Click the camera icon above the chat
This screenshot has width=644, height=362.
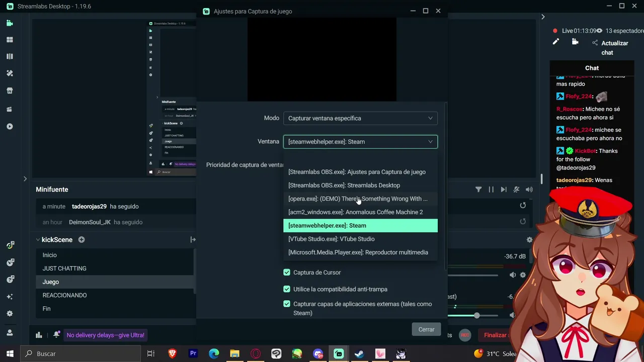[x=575, y=42]
